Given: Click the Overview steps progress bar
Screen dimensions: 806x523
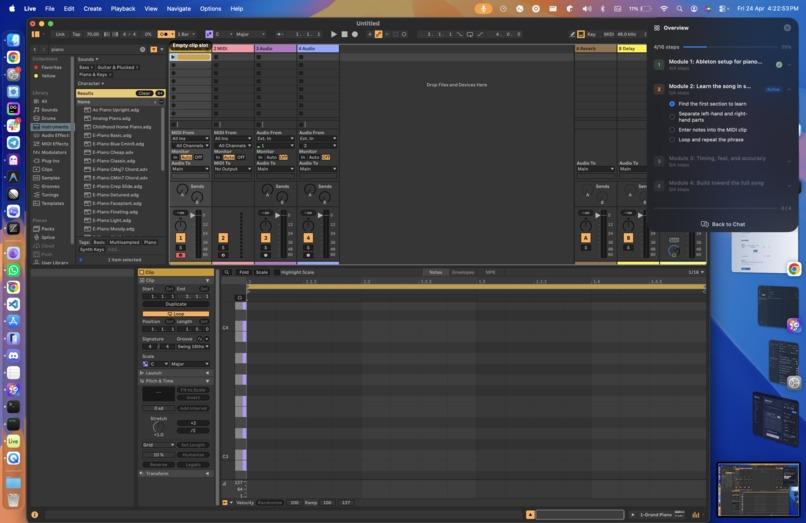Looking at the screenshot, I should 732,47.
